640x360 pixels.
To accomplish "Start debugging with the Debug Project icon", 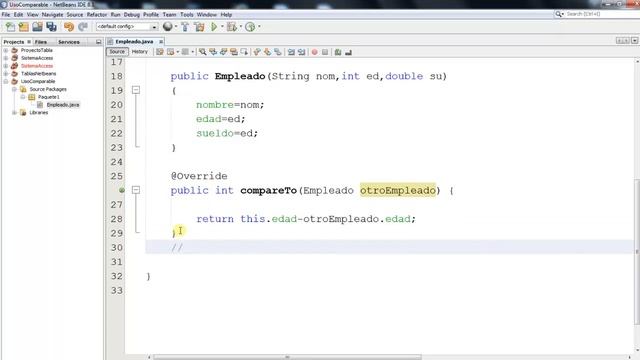I will coord(231,27).
